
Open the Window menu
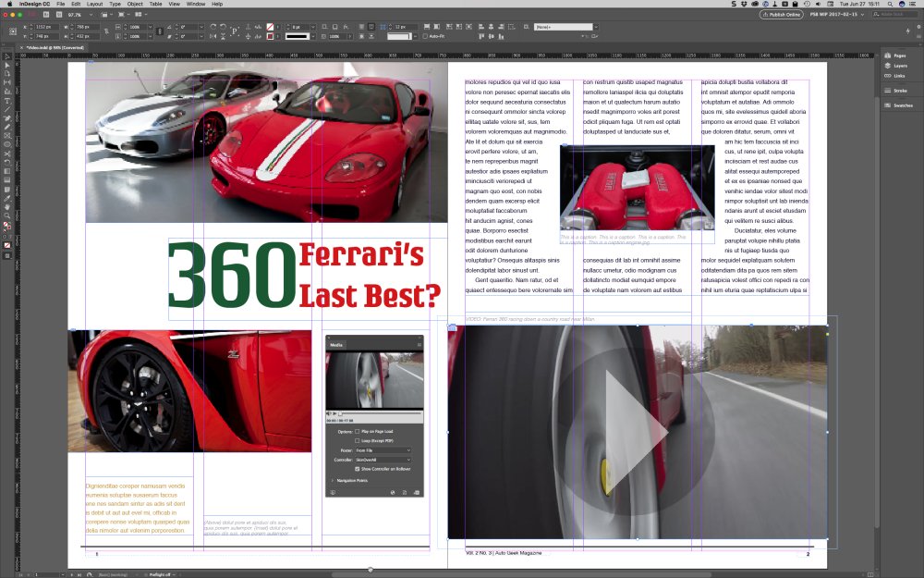point(196,4)
